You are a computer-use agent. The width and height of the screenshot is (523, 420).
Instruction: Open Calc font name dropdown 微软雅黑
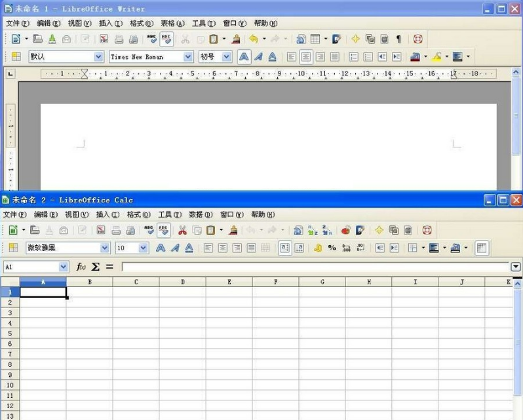point(105,248)
